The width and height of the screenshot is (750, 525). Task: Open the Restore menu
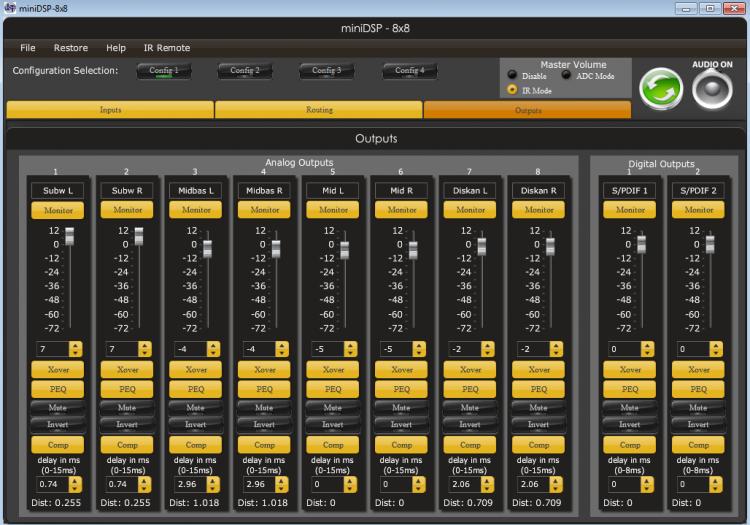[71, 48]
